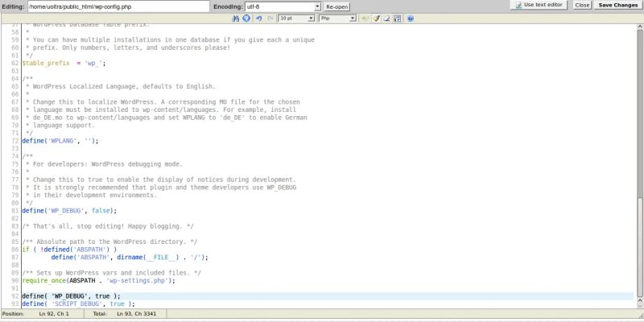
Task: Undo the last edit
Action: tap(259, 19)
